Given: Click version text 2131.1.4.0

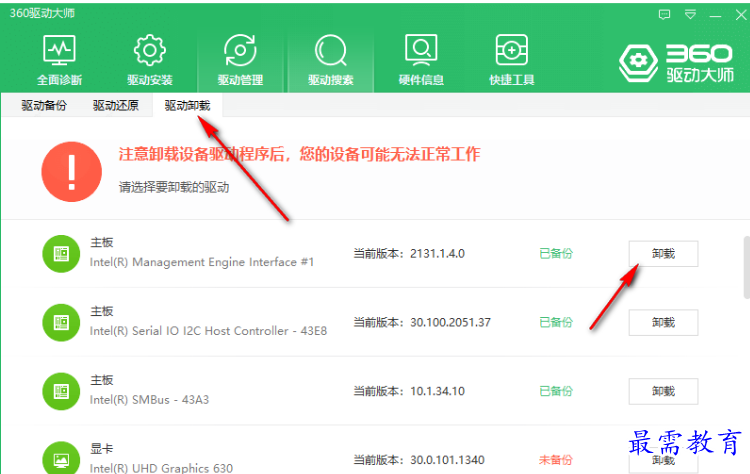Looking at the screenshot, I should [x=437, y=254].
